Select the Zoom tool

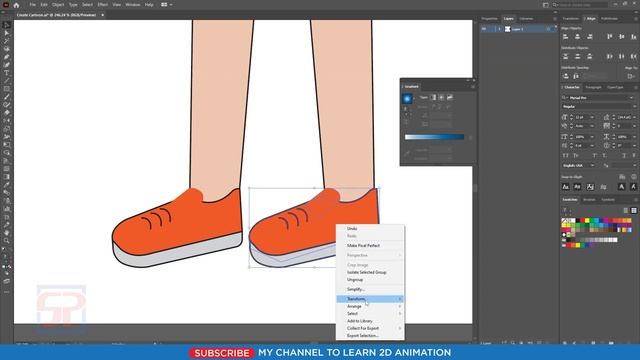7,241
